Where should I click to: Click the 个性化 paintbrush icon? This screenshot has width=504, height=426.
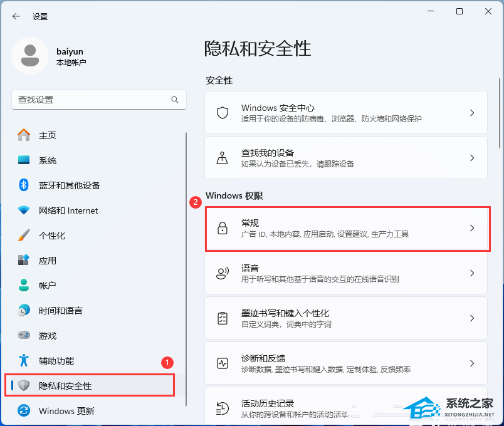coord(24,235)
